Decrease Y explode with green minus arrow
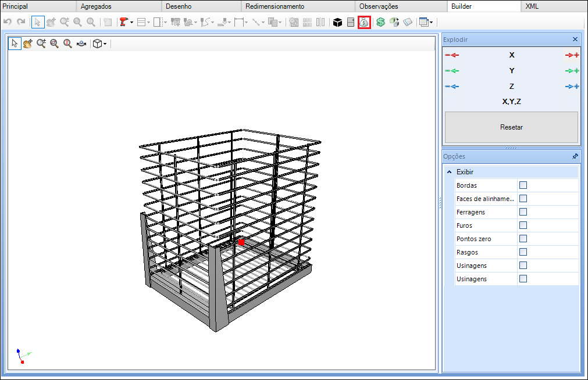588x380 pixels. point(452,71)
